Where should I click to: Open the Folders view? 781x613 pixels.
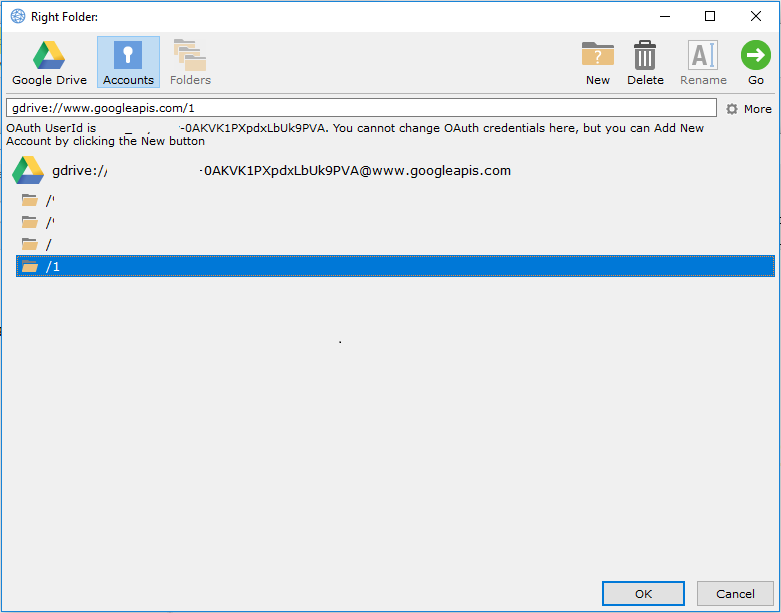pos(190,62)
